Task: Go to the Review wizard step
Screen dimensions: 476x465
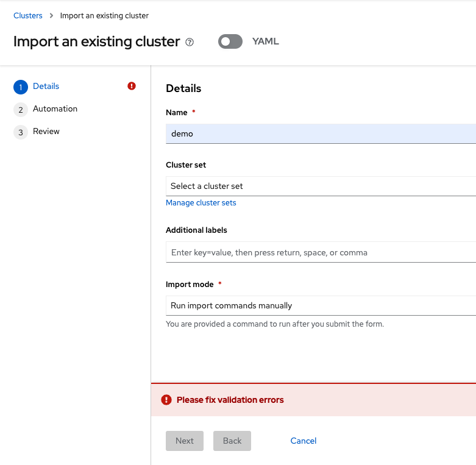Action: [46, 131]
